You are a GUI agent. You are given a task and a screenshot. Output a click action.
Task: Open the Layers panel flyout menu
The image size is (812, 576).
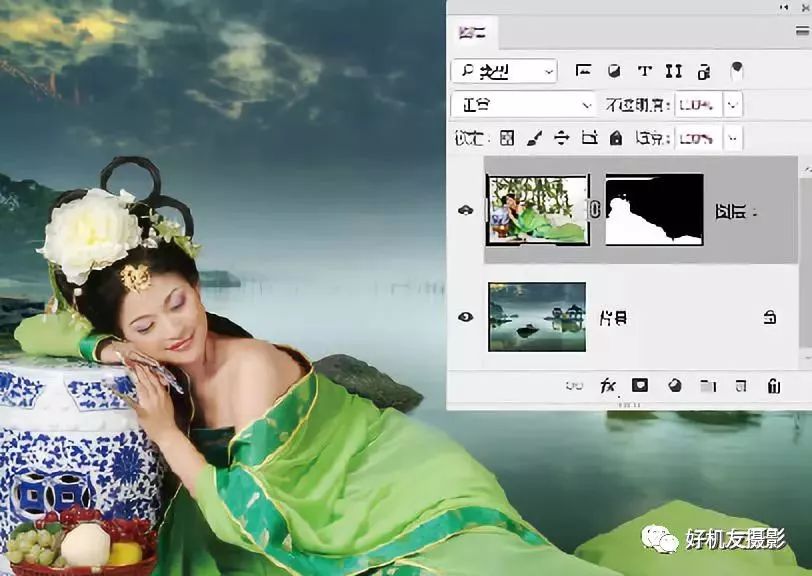(x=802, y=33)
